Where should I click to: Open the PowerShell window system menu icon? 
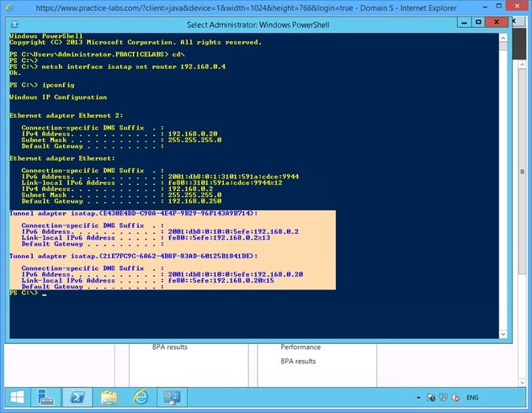coord(14,24)
